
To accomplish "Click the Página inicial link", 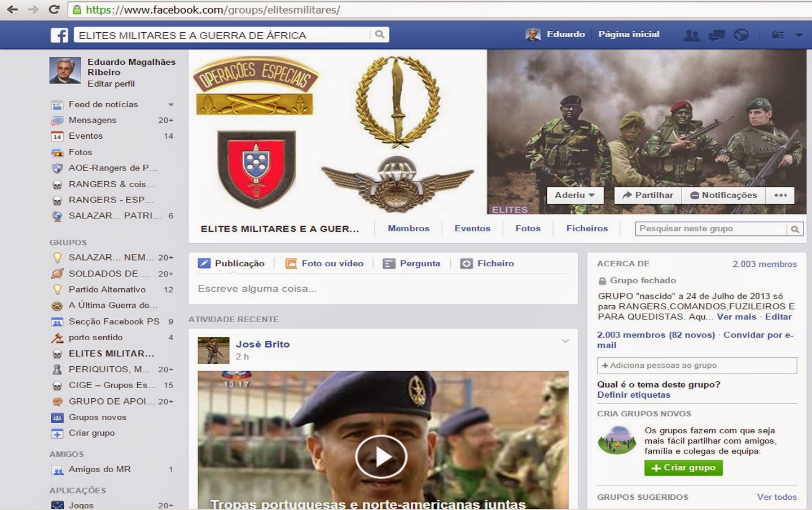I will pos(629,34).
